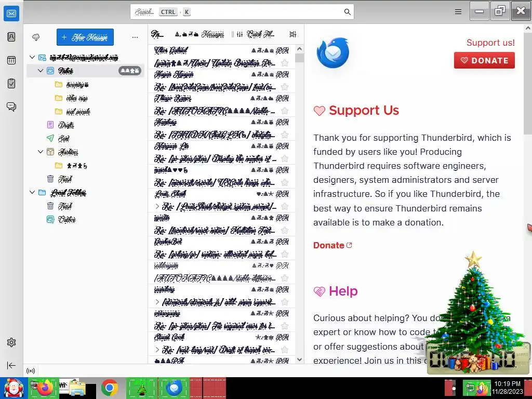Screen dimensions: 532x399
Task: Star the Vitor Gabriel message
Action: (x=285, y=63)
